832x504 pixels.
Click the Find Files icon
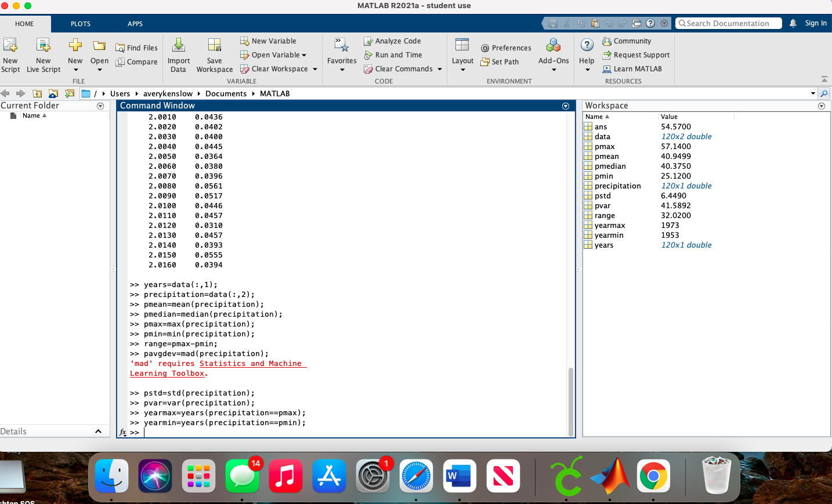[136, 48]
